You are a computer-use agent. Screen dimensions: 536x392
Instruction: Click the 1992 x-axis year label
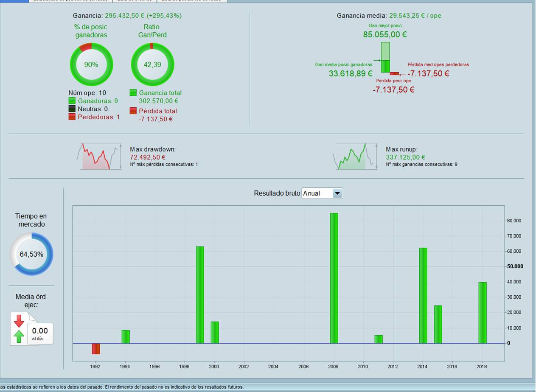coord(95,367)
